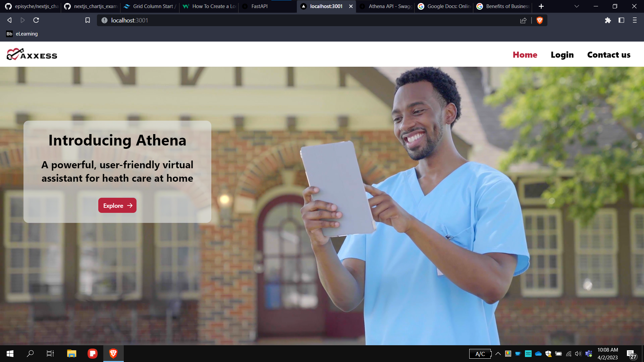Click the Axxess logo
Viewport: 644px width, 362px height.
[x=32, y=54]
